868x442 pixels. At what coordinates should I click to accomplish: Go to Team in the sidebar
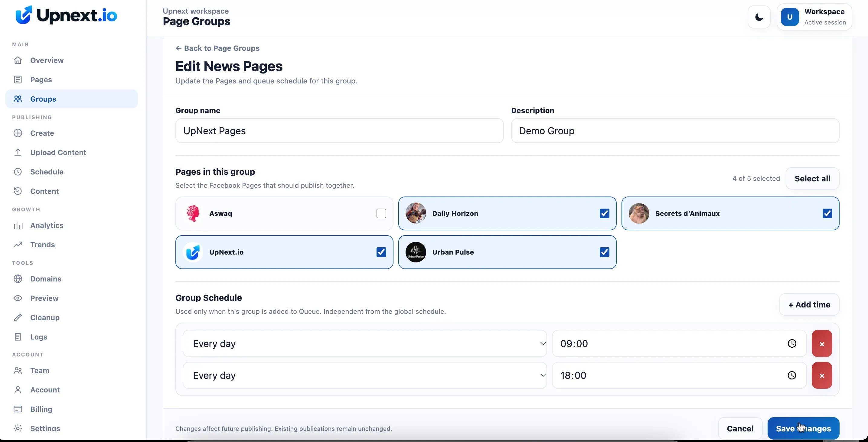click(x=71, y=370)
